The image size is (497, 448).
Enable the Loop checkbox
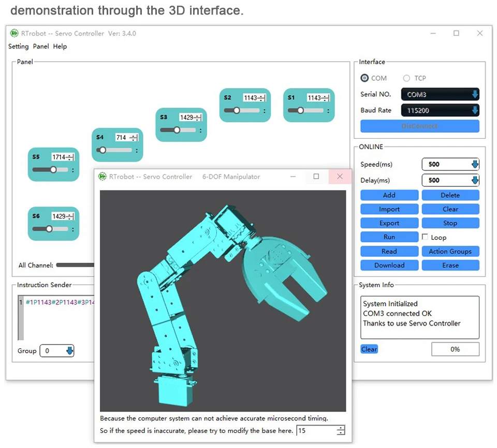pos(425,237)
